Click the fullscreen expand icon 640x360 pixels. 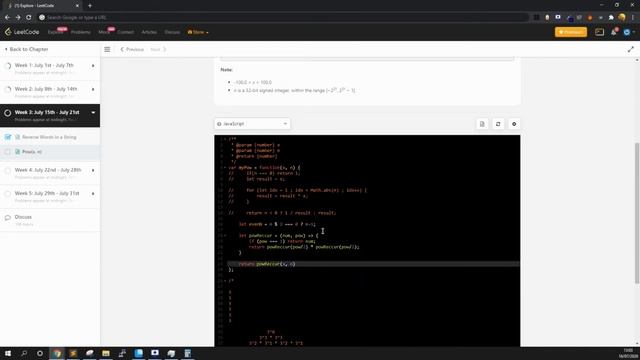[631, 49]
